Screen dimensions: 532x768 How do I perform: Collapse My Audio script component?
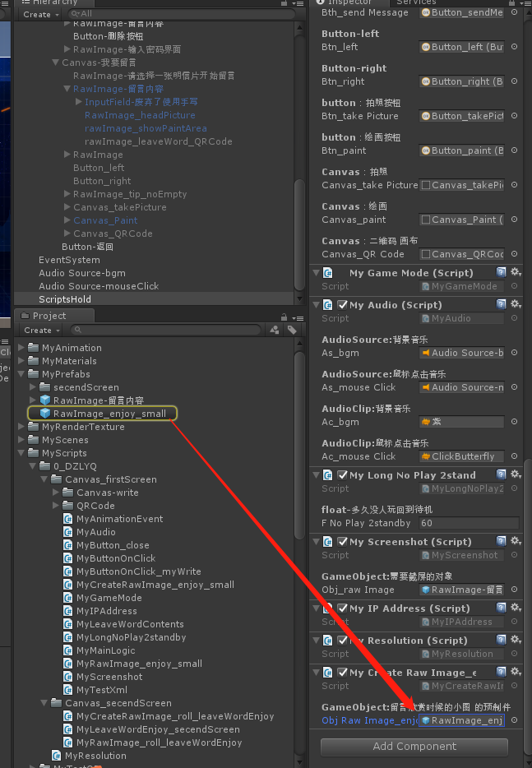tap(316, 305)
